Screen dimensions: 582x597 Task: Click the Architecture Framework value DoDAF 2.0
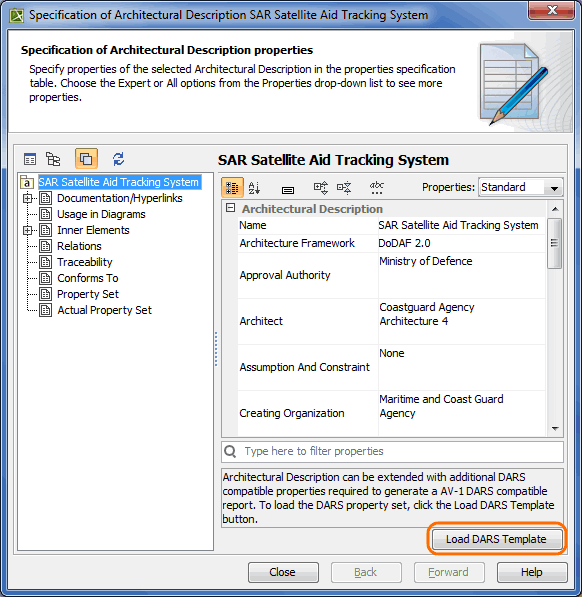click(404, 243)
